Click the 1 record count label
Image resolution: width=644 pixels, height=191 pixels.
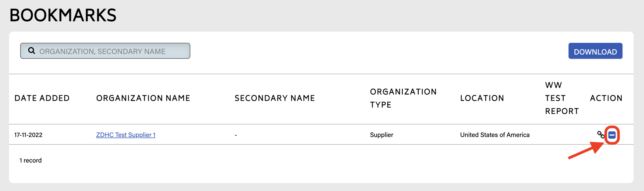(30, 160)
